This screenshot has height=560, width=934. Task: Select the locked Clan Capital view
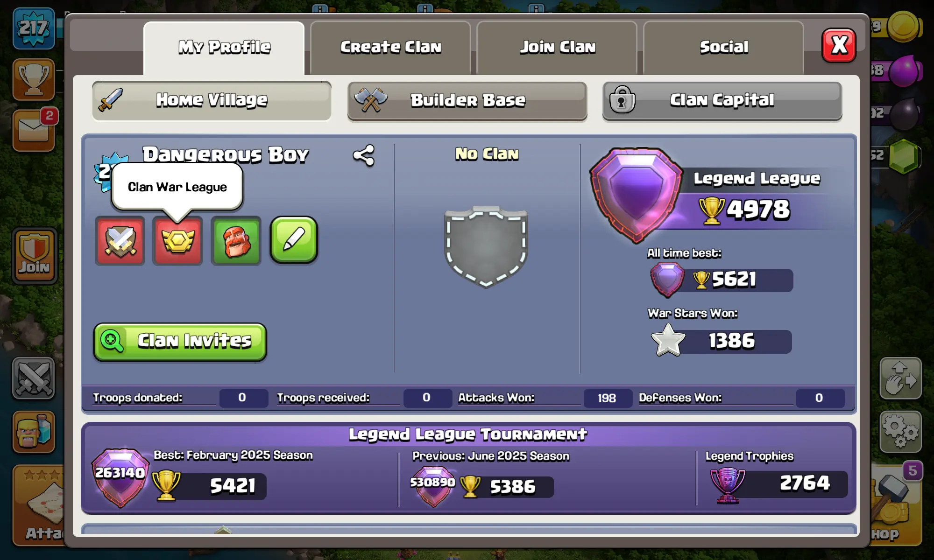click(722, 101)
